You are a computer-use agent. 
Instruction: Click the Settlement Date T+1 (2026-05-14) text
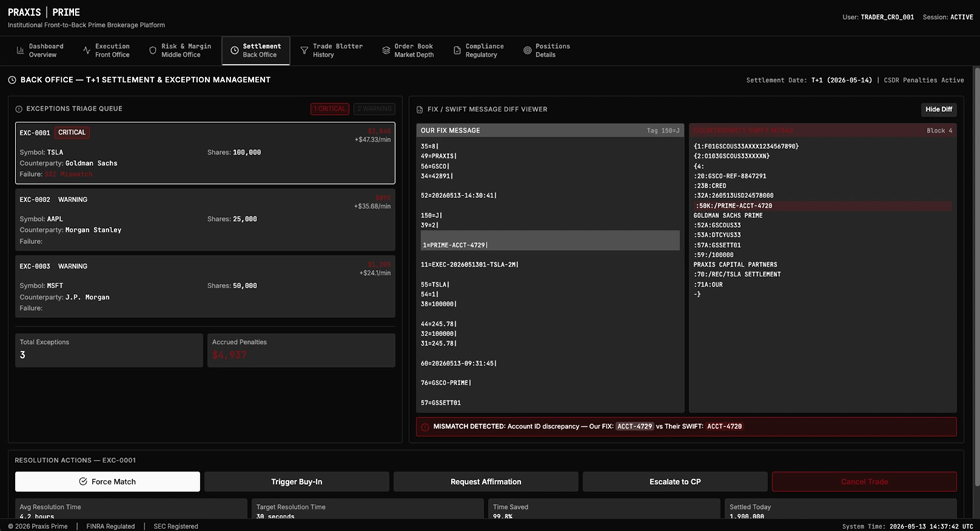809,80
